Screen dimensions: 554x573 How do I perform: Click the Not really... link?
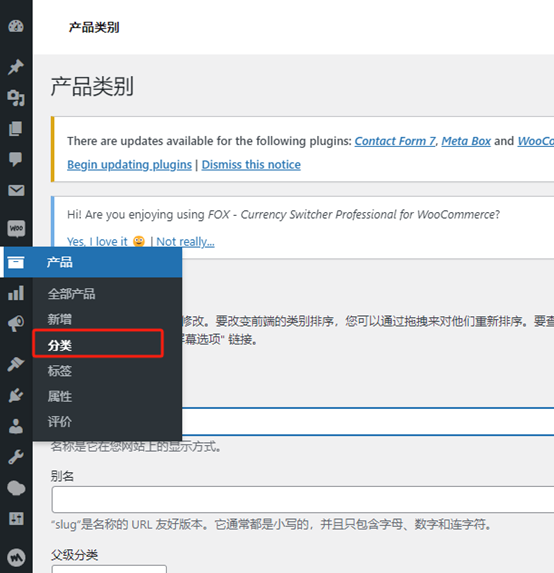coord(185,242)
